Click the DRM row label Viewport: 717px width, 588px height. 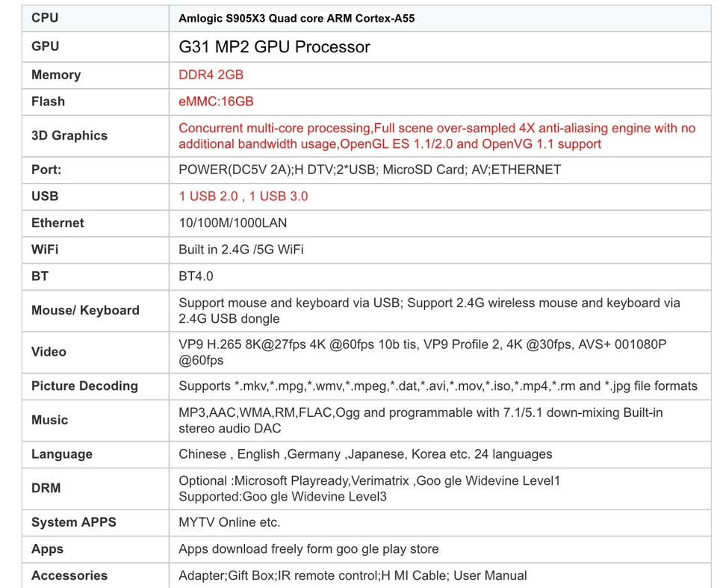46,488
